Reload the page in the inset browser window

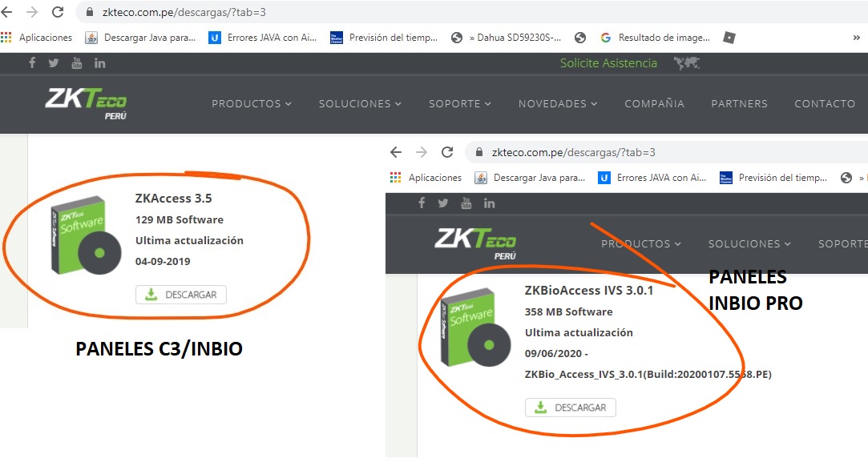(447, 152)
